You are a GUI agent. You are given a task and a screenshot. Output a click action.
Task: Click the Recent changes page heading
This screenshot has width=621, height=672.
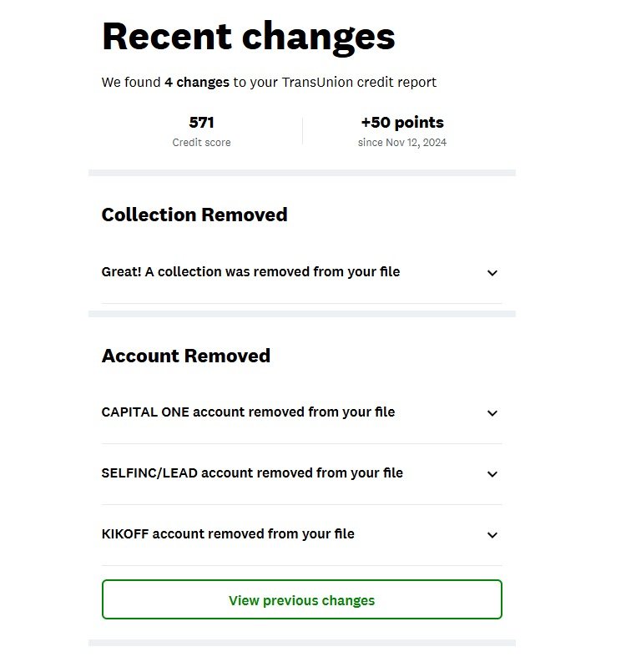pyautogui.click(x=248, y=38)
